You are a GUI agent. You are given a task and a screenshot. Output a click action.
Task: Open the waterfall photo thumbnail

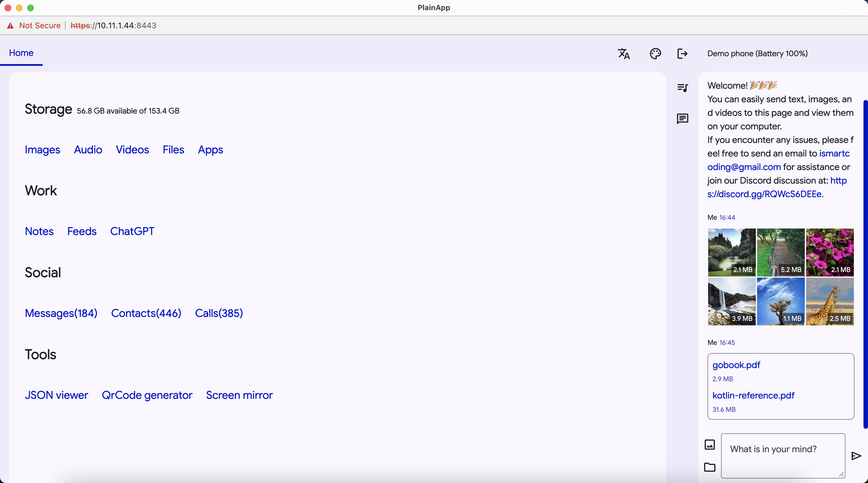pos(732,301)
